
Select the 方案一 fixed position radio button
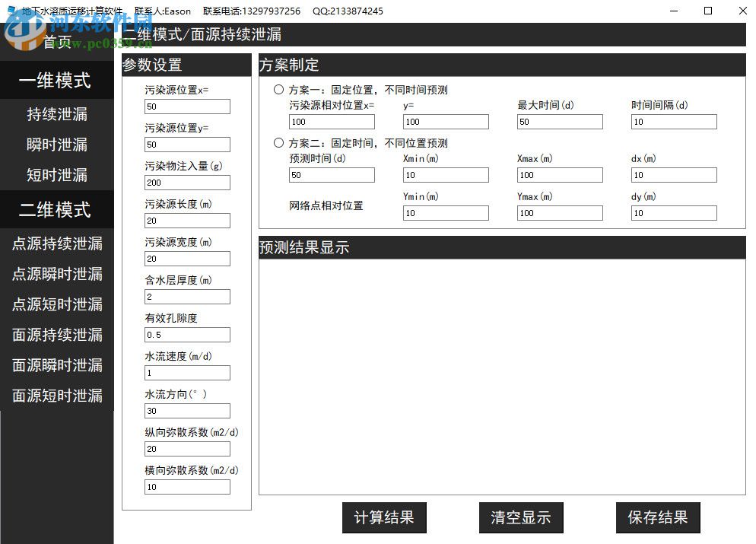[278, 90]
